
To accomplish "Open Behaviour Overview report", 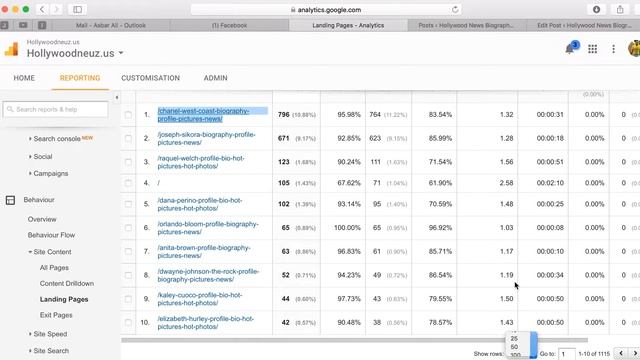I will click(x=42, y=219).
